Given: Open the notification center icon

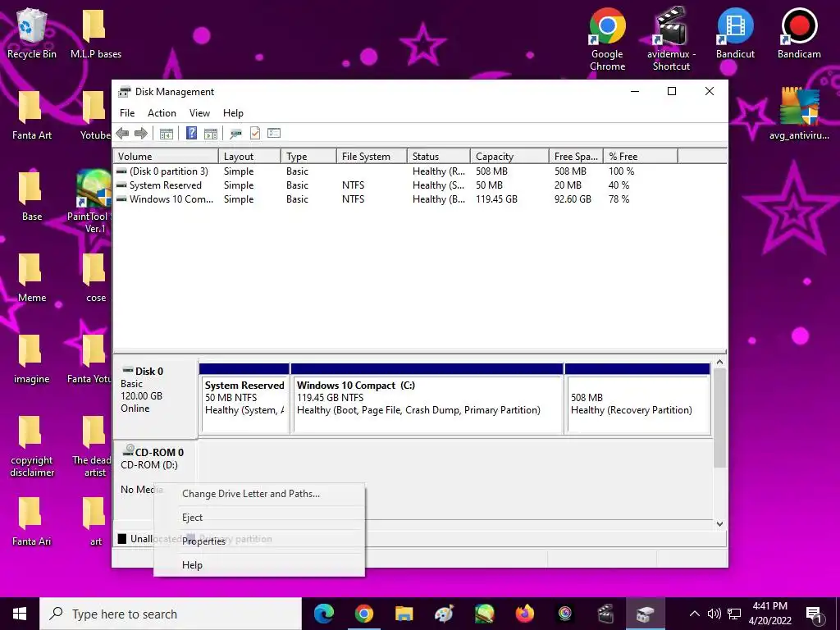Looking at the screenshot, I should point(814,614).
